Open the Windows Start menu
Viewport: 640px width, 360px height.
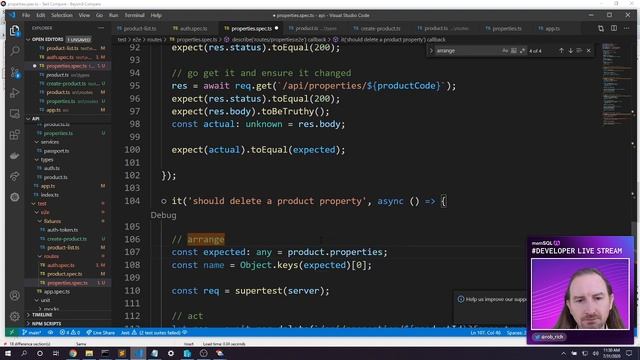click(x=7, y=353)
